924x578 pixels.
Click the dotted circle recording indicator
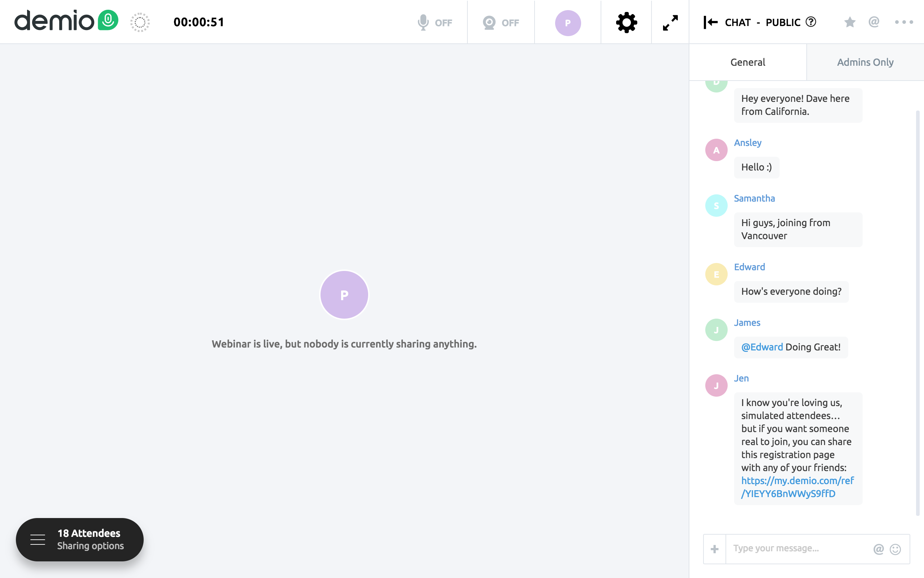140,22
